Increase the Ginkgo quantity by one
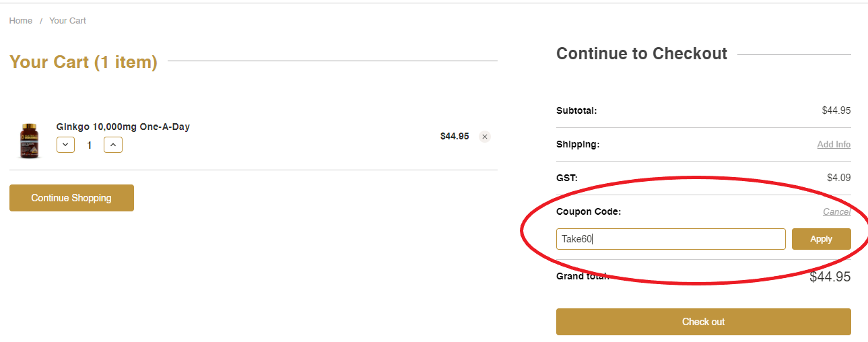 click(x=113, y=145)
